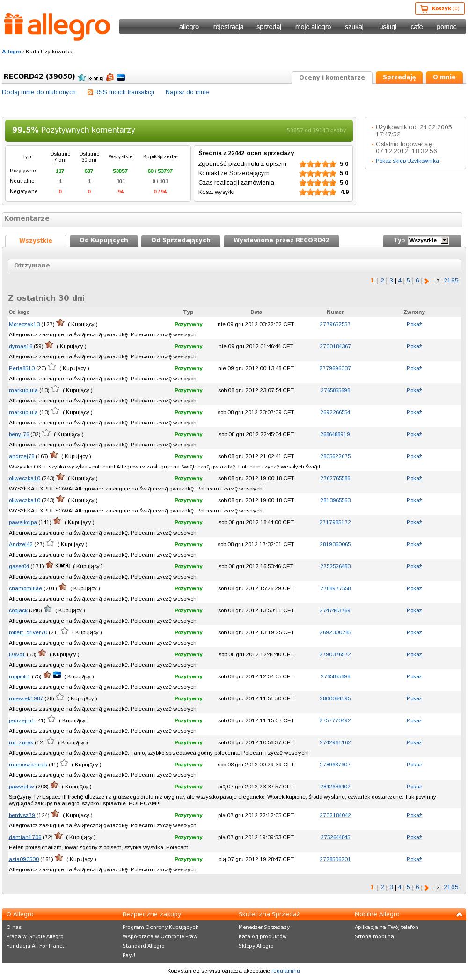Open the 'pomoc' menu item
This screenshot has width=468, height=980.
(446, 27)
